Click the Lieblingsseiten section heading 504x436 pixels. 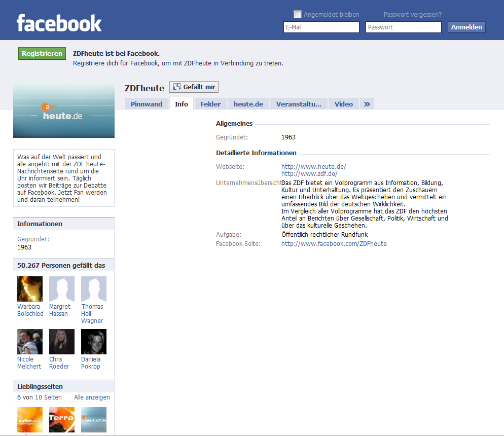point(40,386)
